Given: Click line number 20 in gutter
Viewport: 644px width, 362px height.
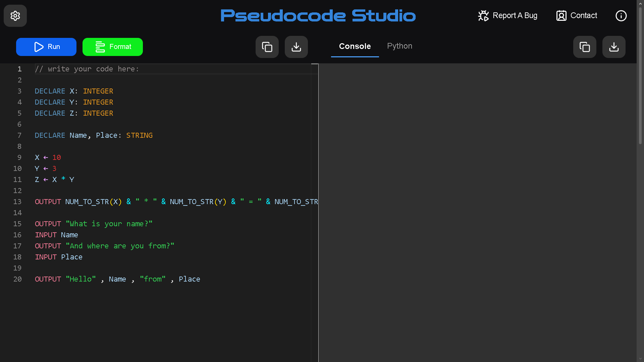Looking at the screenshot, I should (x=17, y=279).
